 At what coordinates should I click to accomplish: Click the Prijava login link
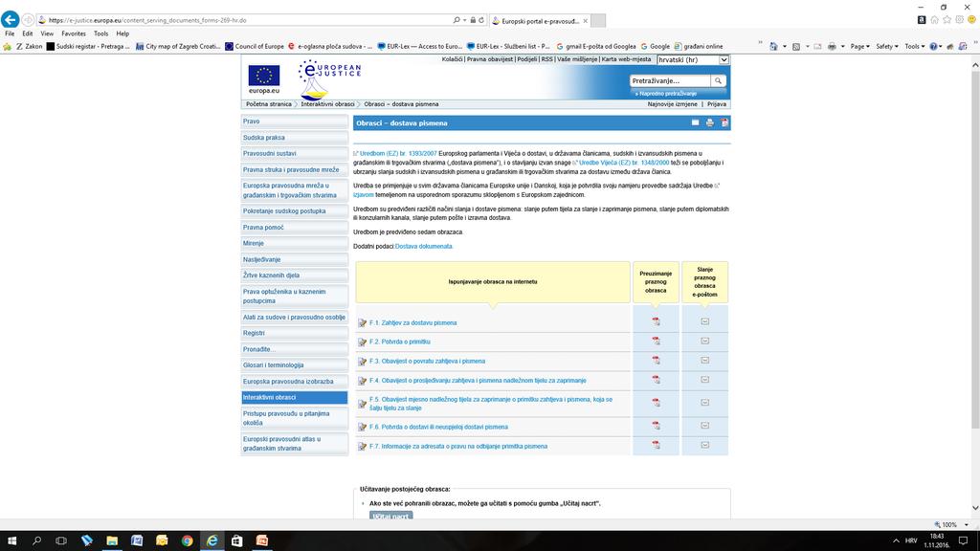click(717, 104)
